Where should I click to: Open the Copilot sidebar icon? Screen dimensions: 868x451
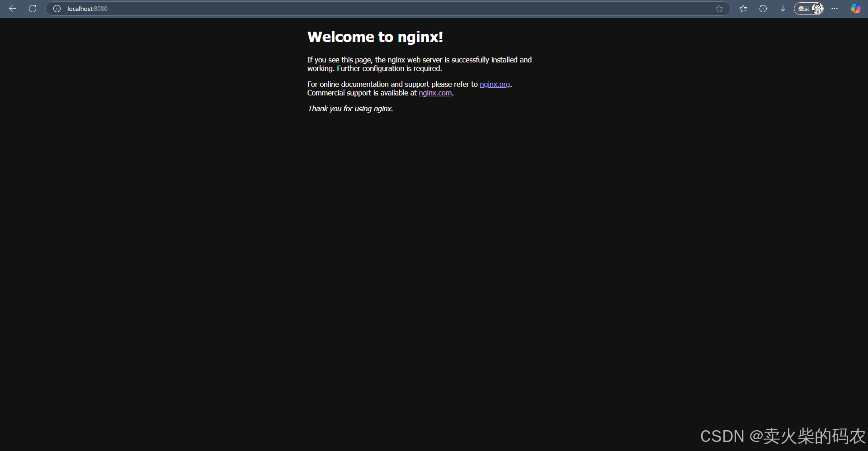(856, 9)
